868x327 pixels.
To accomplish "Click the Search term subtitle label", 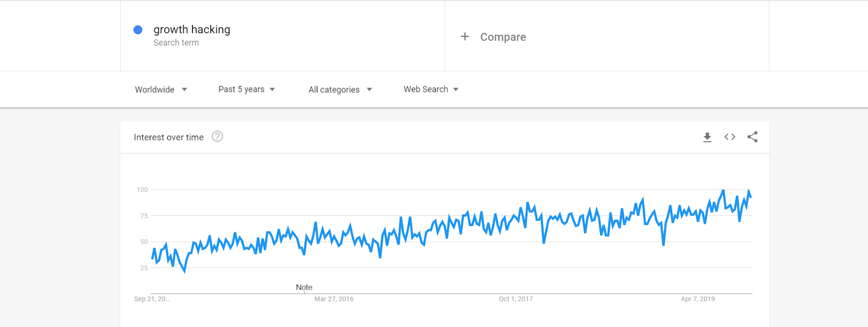I will click(x=176, y=43).
